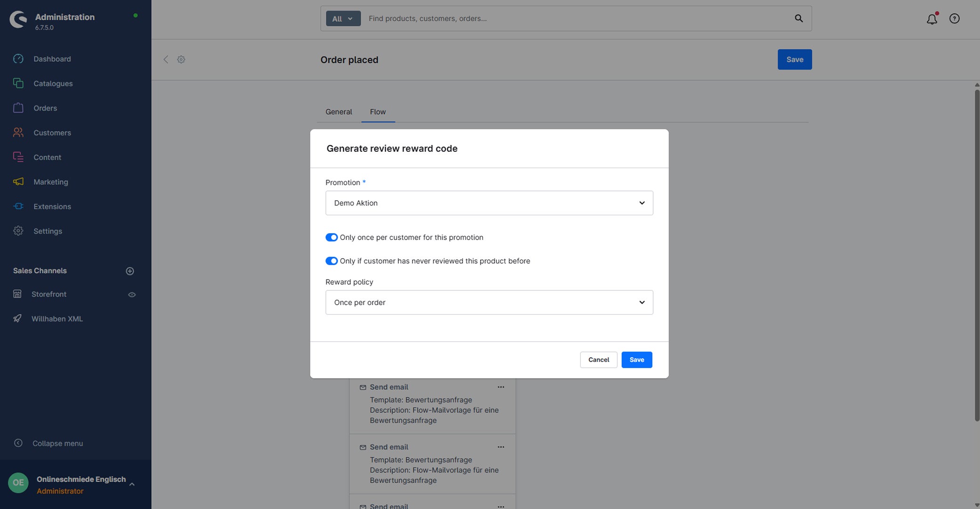Open the help question mark icon

pos(954,19)
